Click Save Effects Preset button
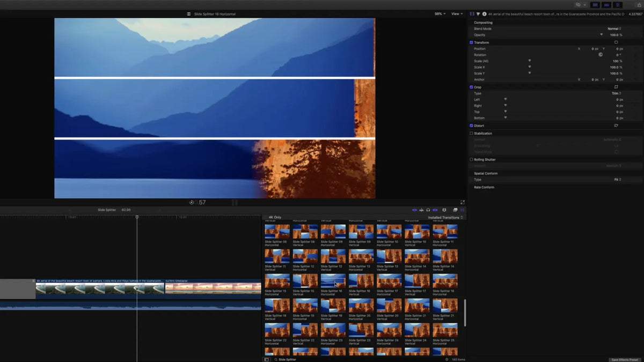The width and height of the screenshot is (644, 362). click(625, 359)
